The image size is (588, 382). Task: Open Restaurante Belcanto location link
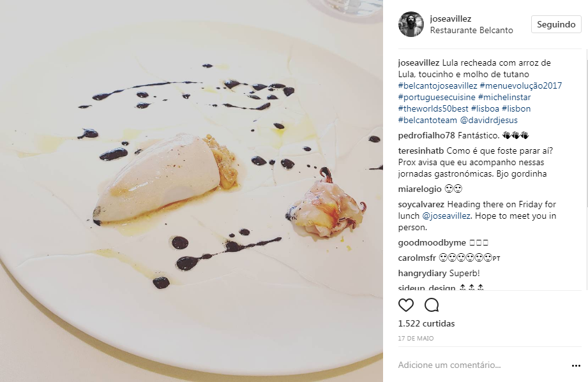coord(471,31)
